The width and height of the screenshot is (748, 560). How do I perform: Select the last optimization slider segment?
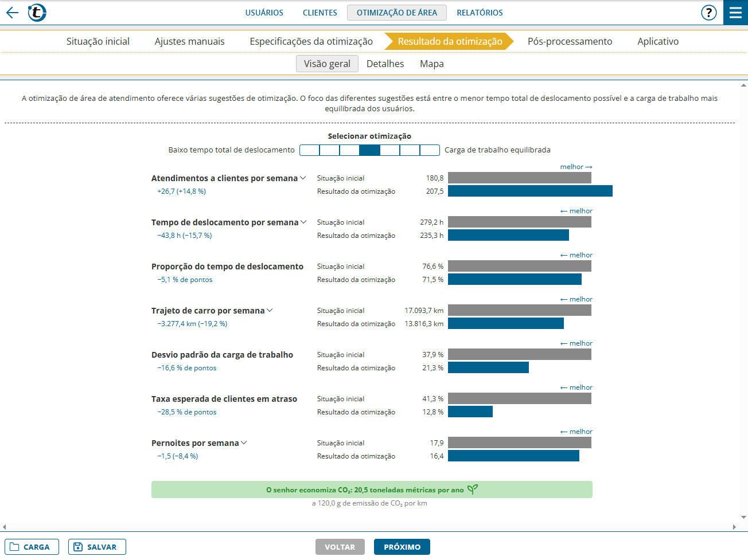430,150
